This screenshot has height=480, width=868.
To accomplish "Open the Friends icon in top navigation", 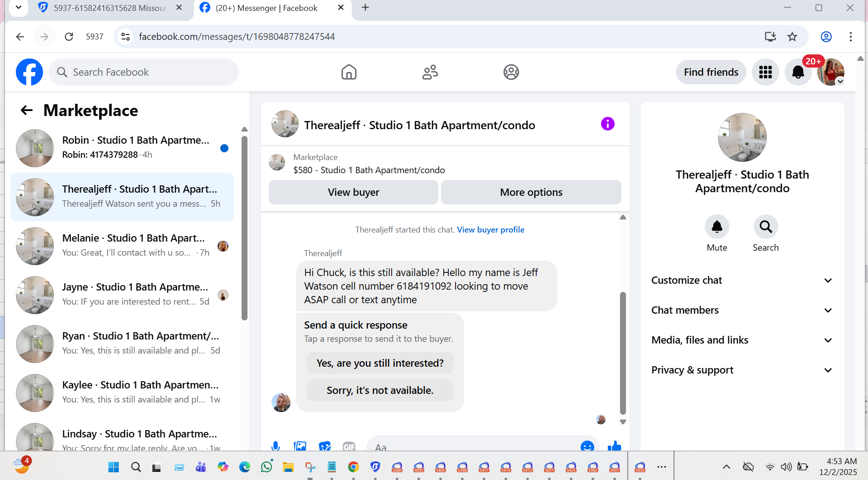I will 430,72.
